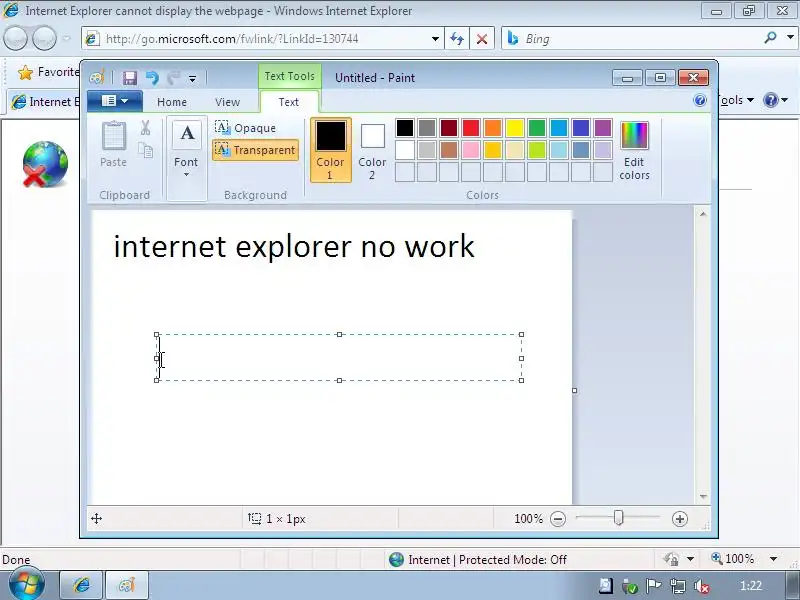Screen dimensions: 800x600
Task: Click the Internet Explorer page tab
Action: point(45,102)
